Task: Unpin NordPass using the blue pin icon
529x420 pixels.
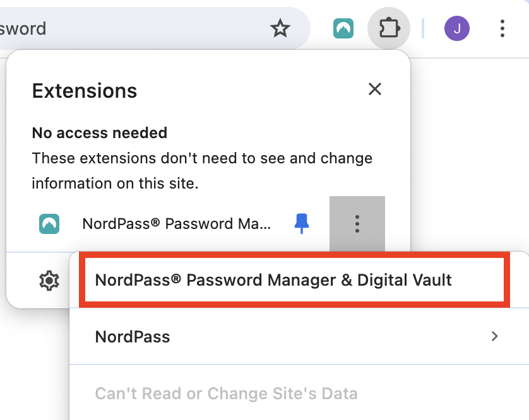Action: 302,223
